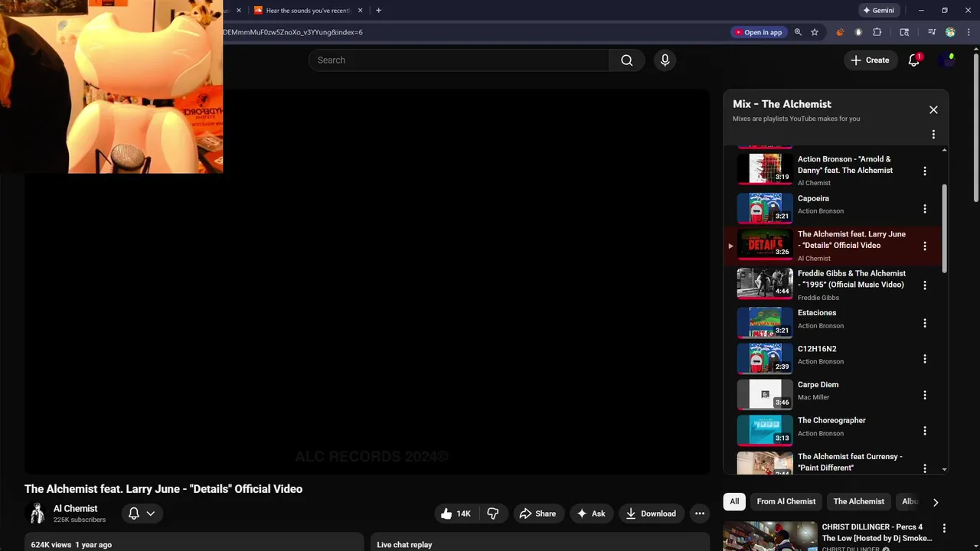Open options for CHRIST DILLINGER Percs 4 recommendation
This screenshot has width=980, height=551.
click(944, 528)
